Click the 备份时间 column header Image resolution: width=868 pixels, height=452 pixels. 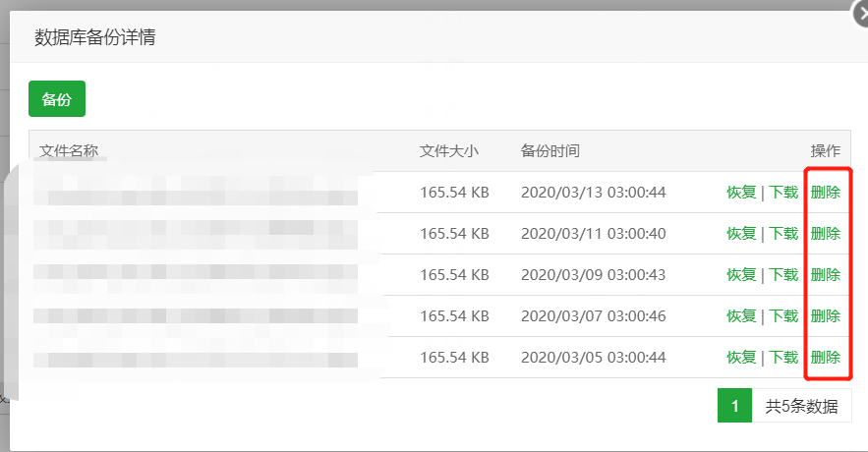(550, 151)
